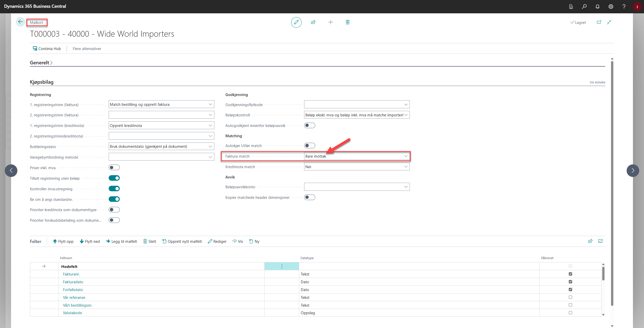Click the Felter table scrollbar
Screen dimensions: 644x328
[x=603, y=273]
